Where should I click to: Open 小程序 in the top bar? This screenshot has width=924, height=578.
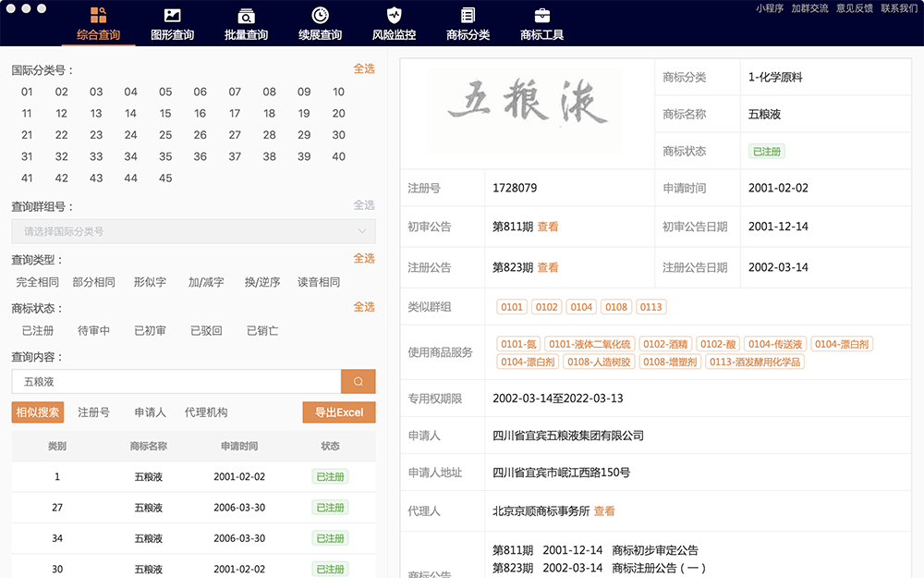coord(770,8)
